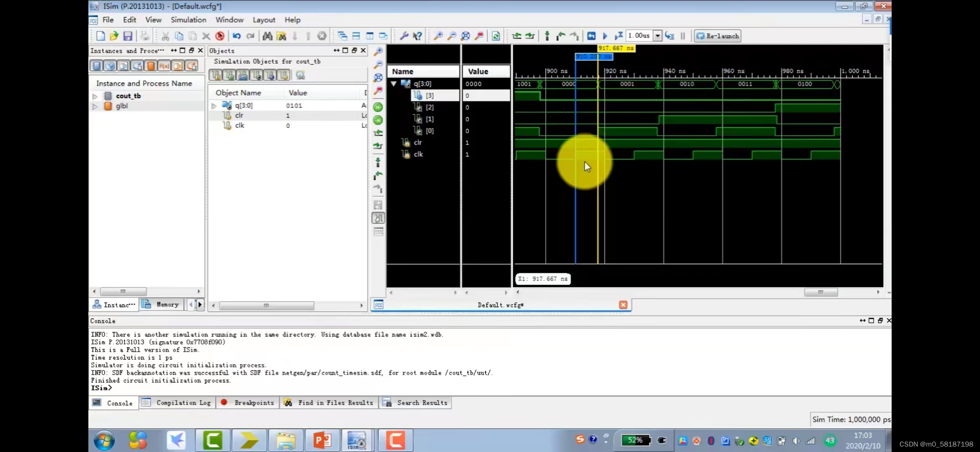Open the Simulation menu
Screen dimensions: 980x452
188,20
